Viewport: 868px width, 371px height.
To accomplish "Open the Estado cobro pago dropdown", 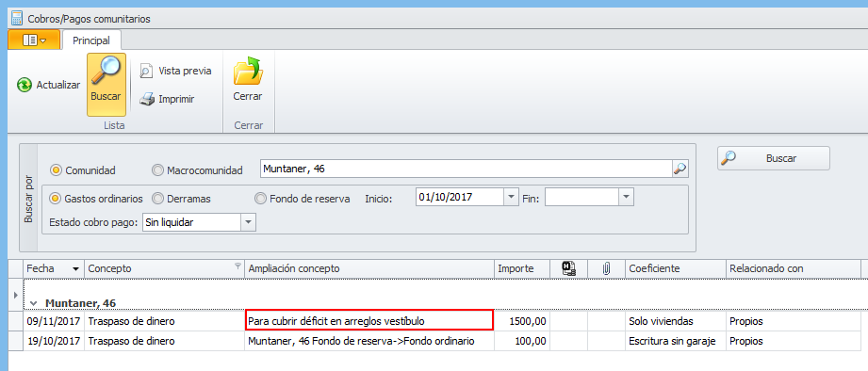I will click(x=248, y=222).
